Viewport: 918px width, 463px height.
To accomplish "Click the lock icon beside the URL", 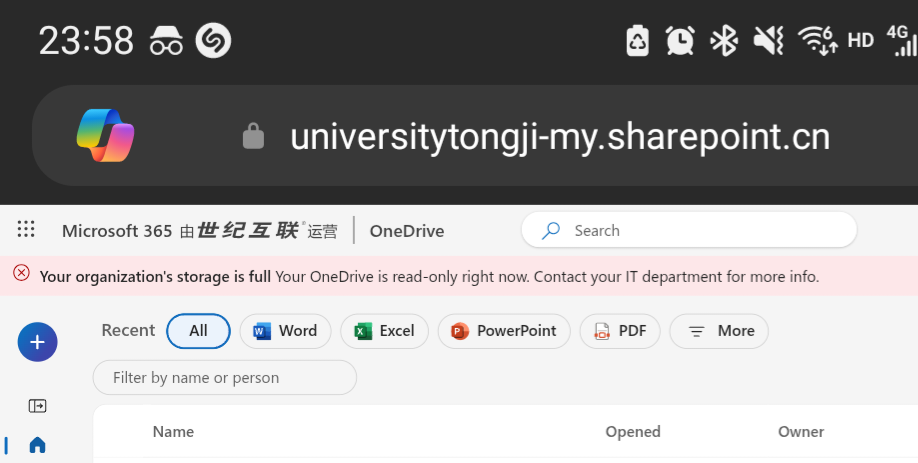I will [x=254, y=136].
